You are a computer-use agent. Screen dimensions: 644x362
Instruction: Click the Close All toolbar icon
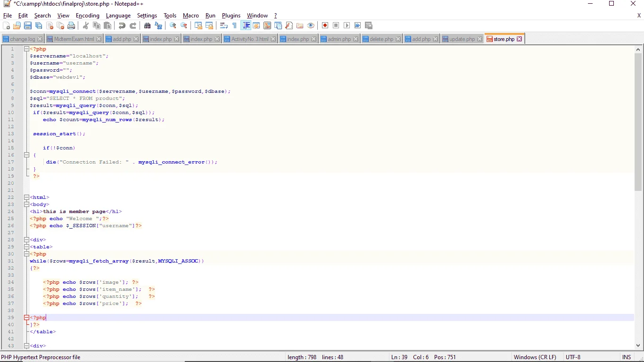pos(60,25)
